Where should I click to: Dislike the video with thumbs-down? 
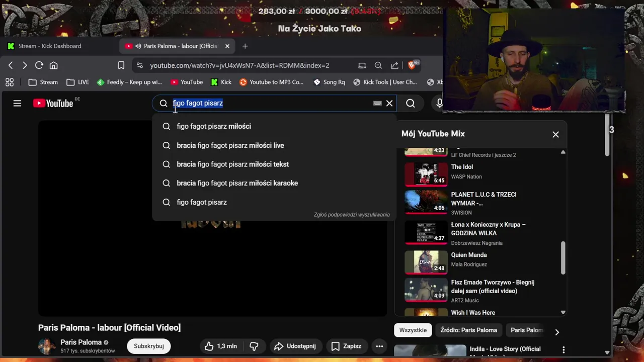click(x=254, y=346)
